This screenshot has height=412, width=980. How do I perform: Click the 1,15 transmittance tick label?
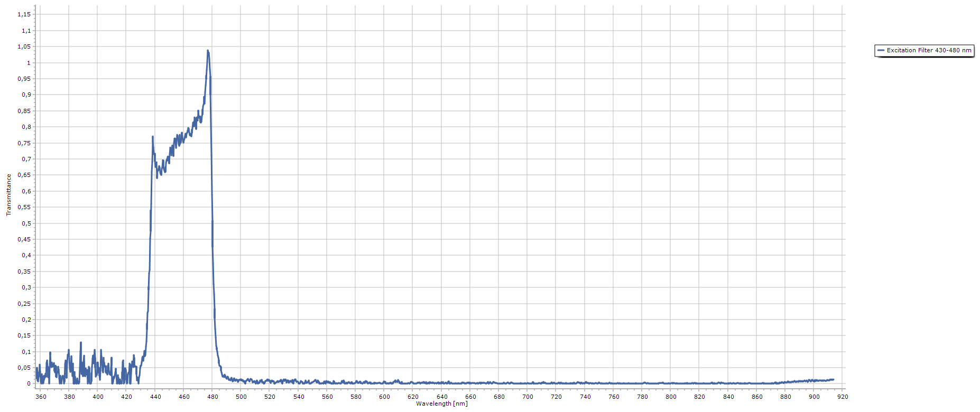coord(24,14)
